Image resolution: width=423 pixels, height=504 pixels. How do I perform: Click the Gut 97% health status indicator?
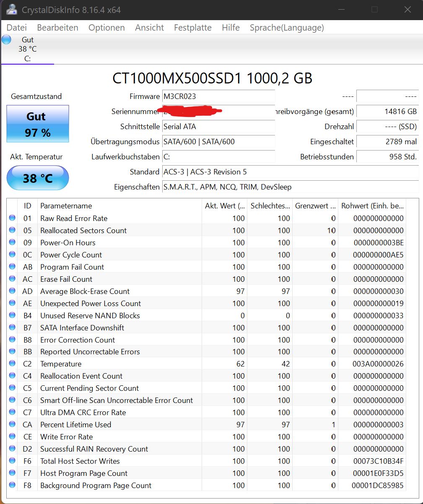37,124
